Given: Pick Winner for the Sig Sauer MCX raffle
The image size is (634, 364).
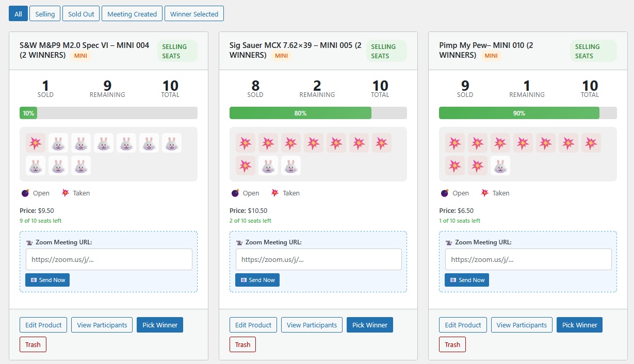Looking at the screenshot, I should pos(369,325).
